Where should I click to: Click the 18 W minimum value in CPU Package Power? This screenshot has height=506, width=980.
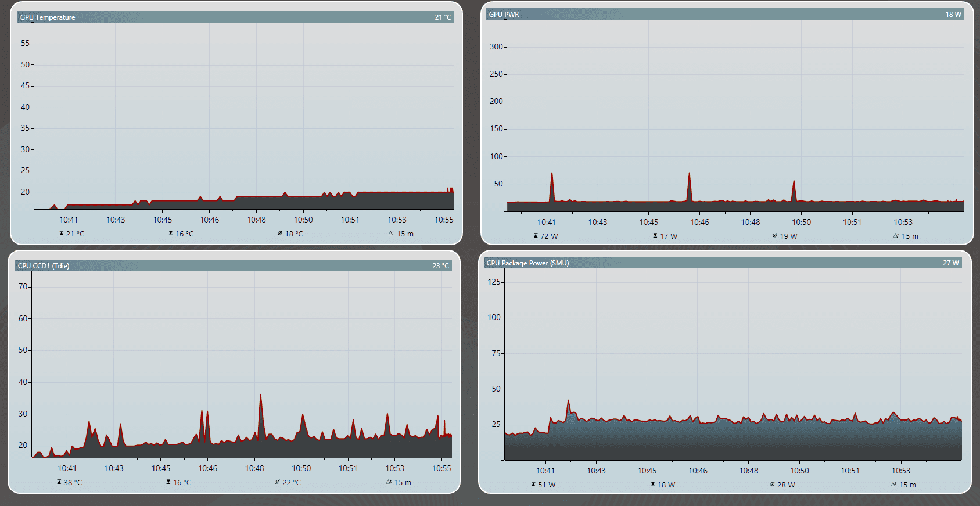(666, 485)
